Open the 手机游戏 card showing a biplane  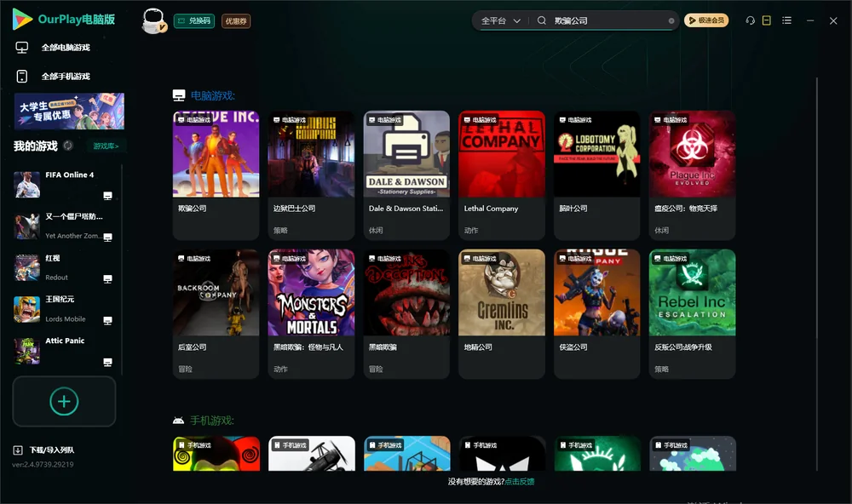coord(311,454)
